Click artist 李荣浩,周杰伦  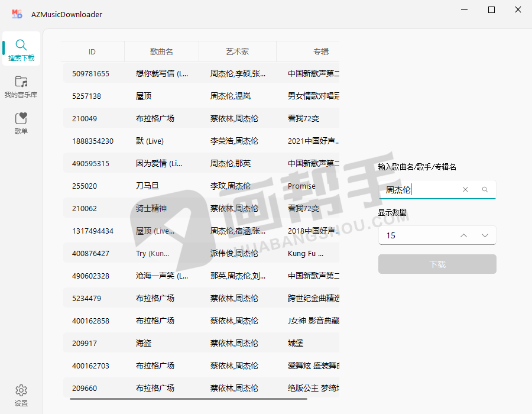point(234,141)
